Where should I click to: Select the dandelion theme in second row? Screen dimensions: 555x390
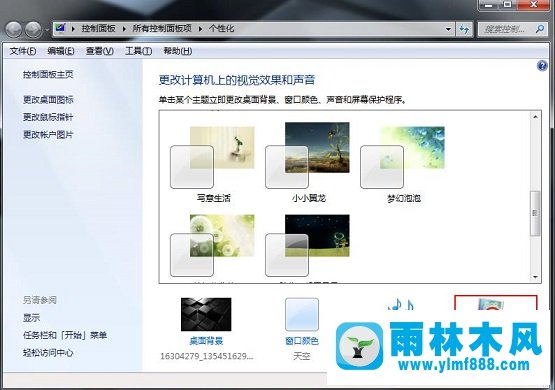[x=213, y=246]
